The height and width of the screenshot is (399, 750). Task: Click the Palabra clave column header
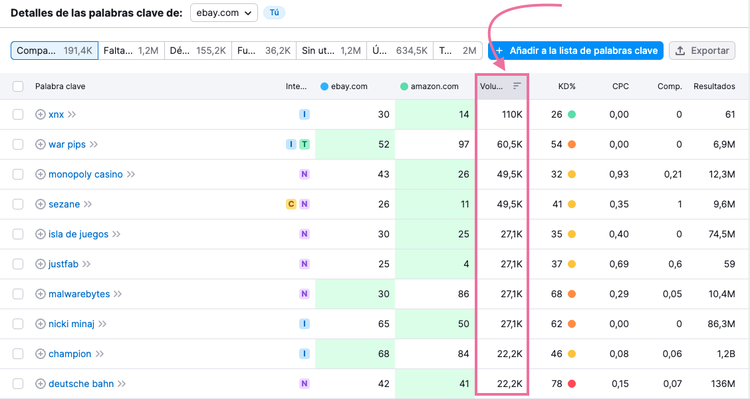pyautogui.click(x=60, y=86)
